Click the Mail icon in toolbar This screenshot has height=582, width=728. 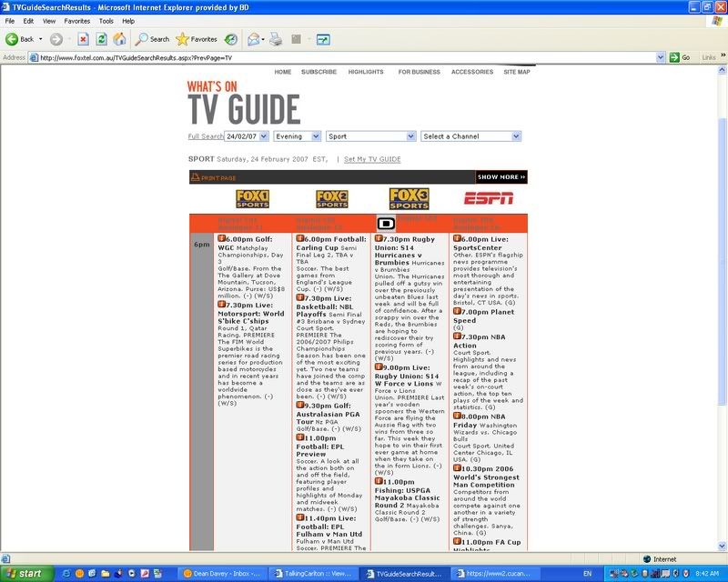click(253, 39)
